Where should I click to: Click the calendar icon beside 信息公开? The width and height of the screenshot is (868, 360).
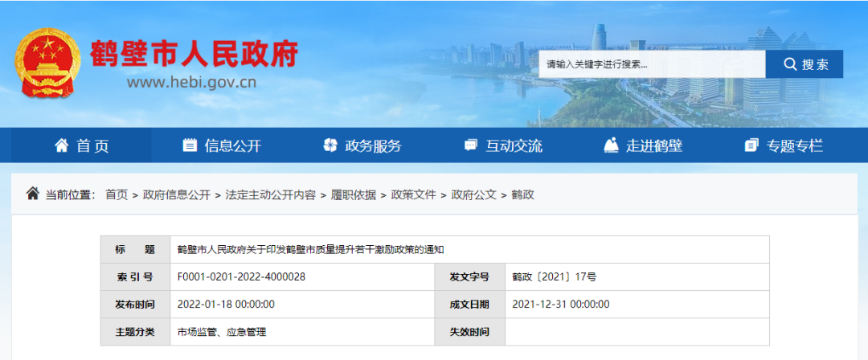pos(190,145)
